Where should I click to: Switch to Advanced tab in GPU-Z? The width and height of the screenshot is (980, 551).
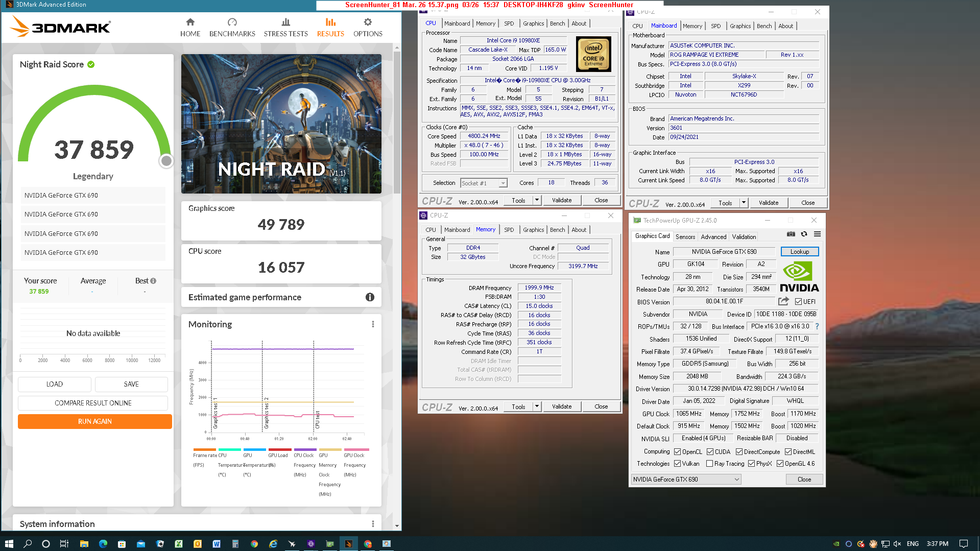[x=713, y=236]
